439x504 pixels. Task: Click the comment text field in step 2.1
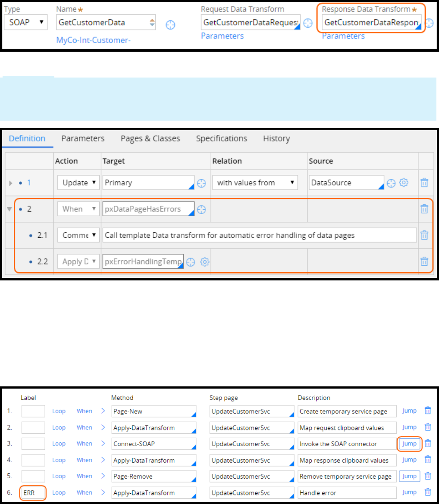click(x=260, y=235)
